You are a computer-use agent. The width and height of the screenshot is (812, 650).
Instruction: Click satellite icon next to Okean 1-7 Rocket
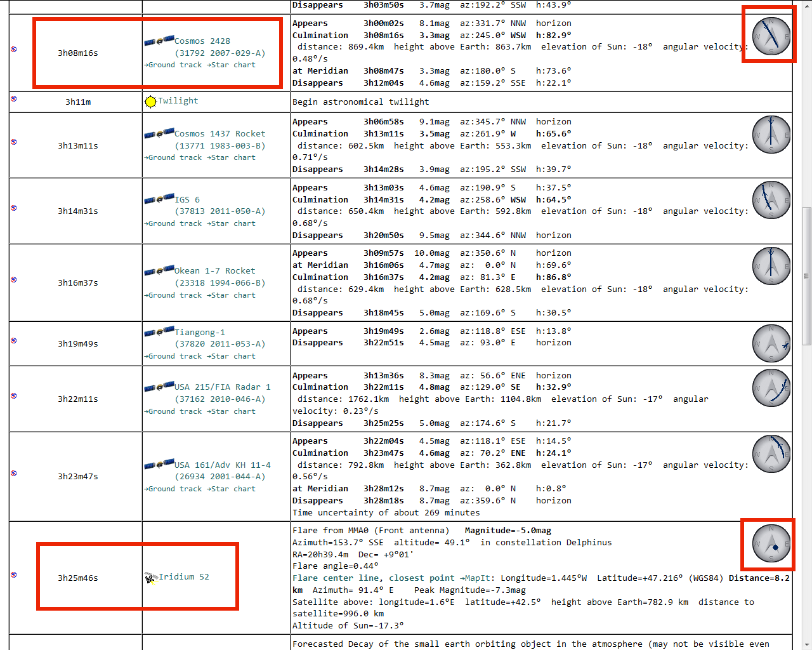click(159, 271)
